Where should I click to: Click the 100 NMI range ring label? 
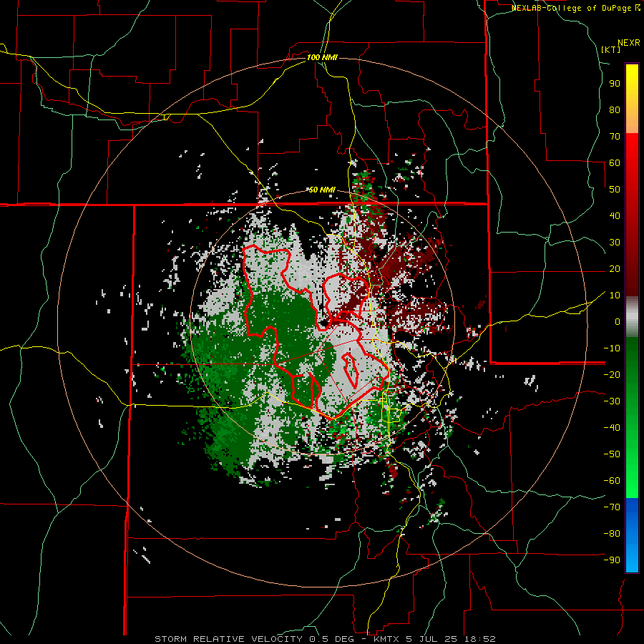tap(322, 57)
